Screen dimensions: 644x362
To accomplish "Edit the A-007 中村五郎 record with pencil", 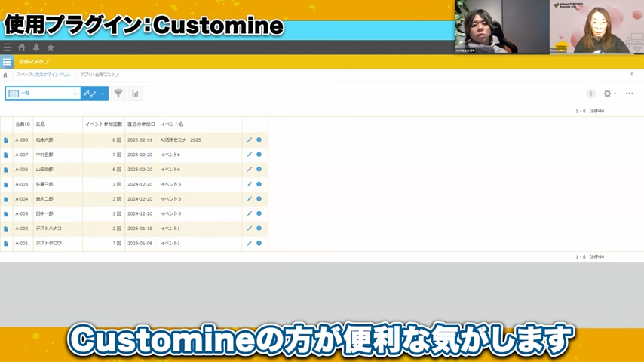I will (250, 155).
